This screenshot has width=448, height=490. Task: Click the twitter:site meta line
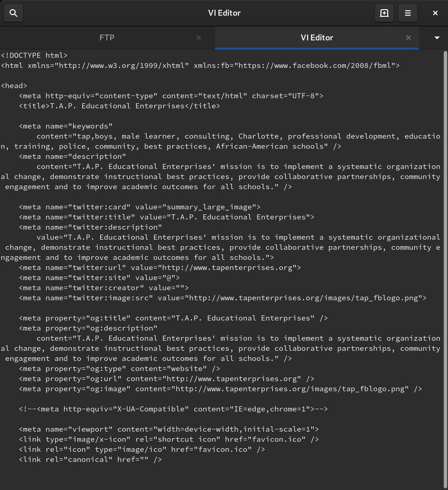coord(99,278)
